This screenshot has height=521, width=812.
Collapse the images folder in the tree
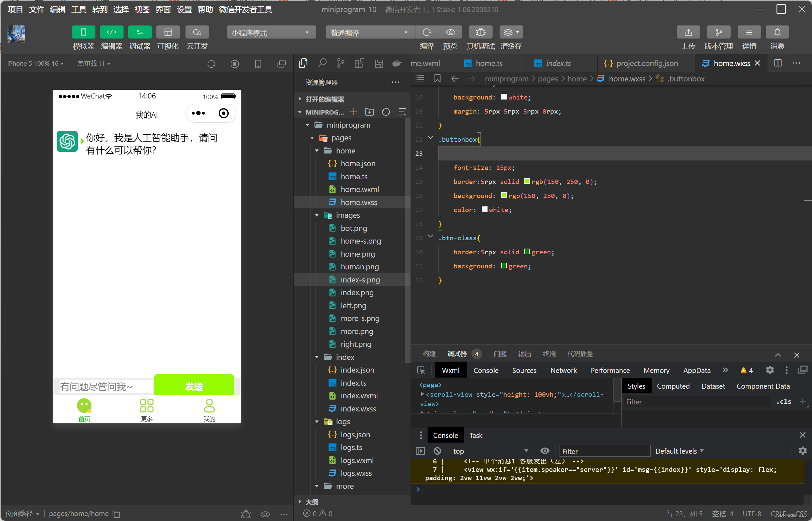click(x=317, y=215)
